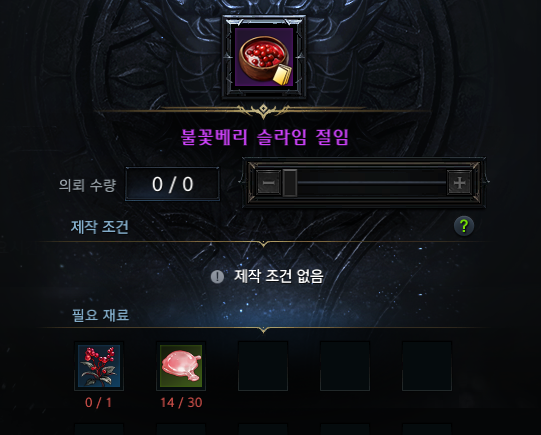
Task: Click the fourth empty material slot
Action: click(345, 366)
